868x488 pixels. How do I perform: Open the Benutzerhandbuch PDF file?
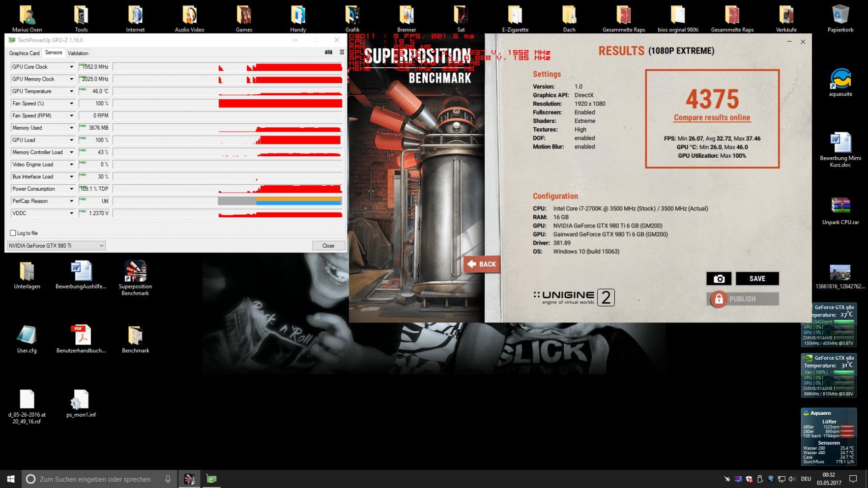click(x=81, y=339)
